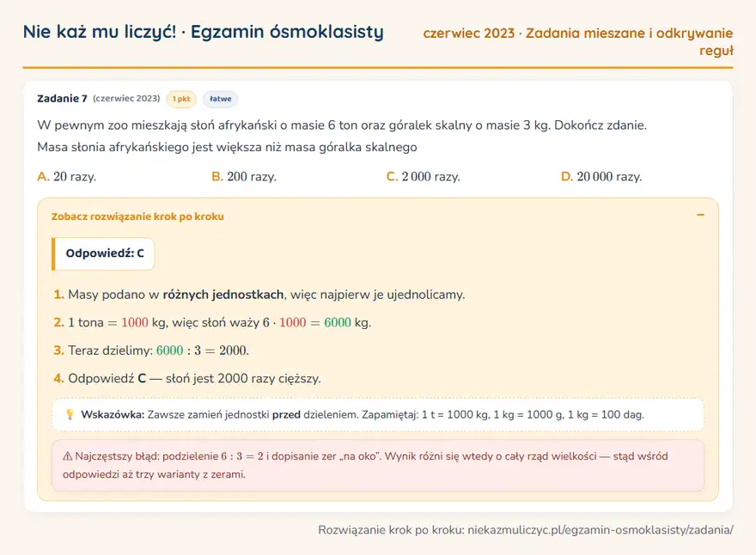This screenshot has height=555, width=756.
Task: Select answer C. 2 000 razy
Action: 424,176
